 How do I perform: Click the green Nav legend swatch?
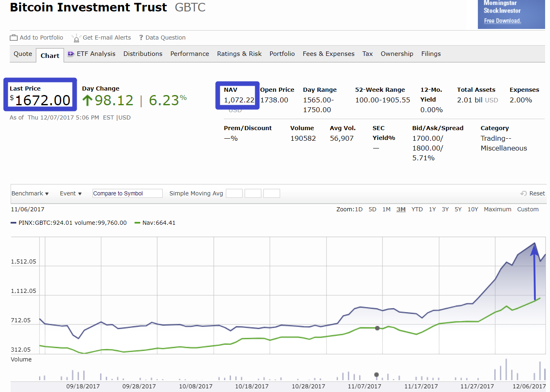click(137, 223)
